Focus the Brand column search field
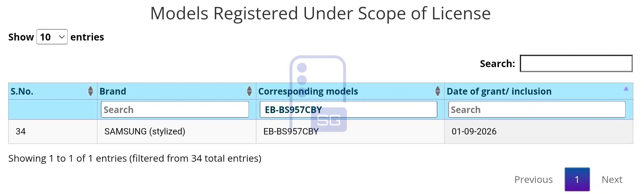Viewport: 644px width, 194px height. click(175, 109)
